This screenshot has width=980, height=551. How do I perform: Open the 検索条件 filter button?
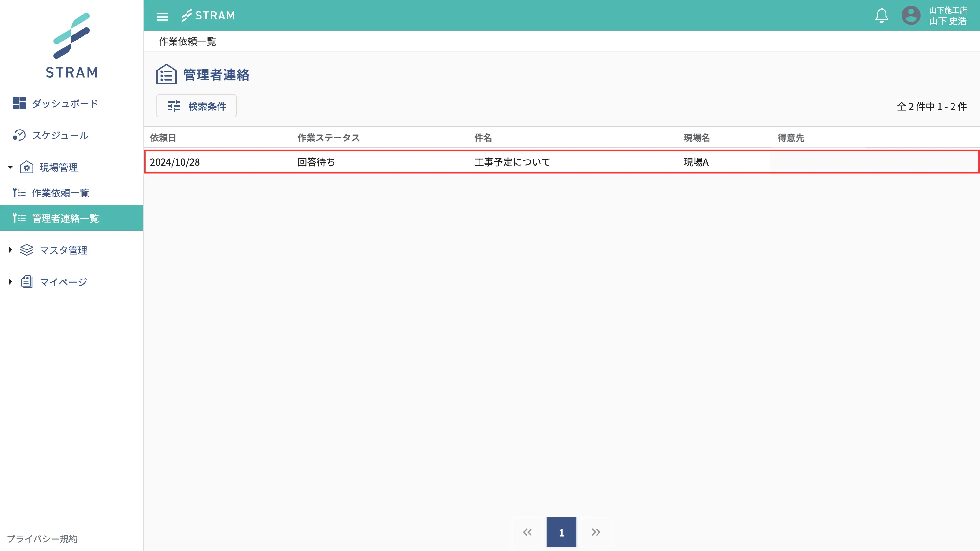coord(196,106)
